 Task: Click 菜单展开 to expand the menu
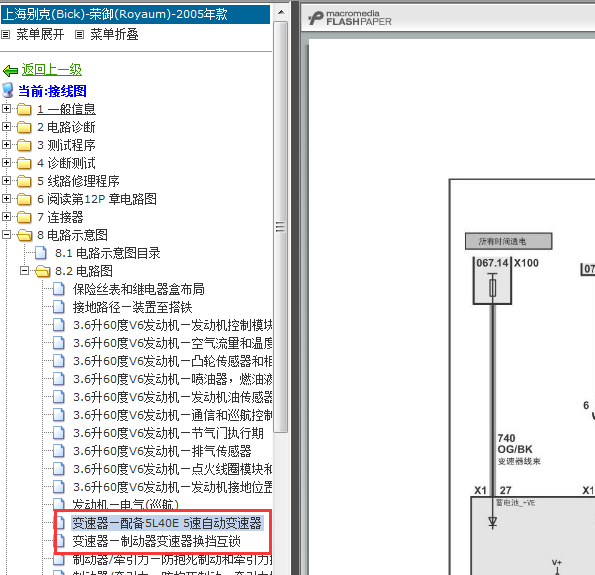[x=40, y=35]
